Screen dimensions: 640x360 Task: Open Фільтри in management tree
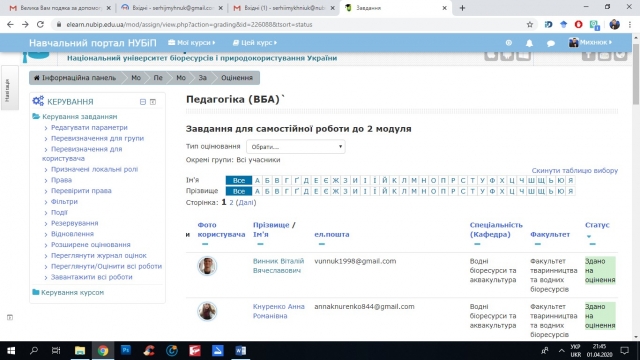pos(64,201)
